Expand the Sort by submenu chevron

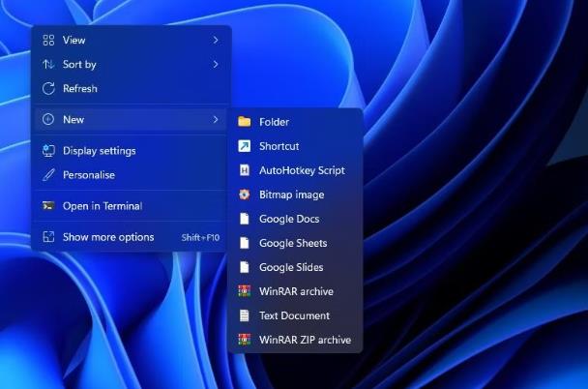216,65
